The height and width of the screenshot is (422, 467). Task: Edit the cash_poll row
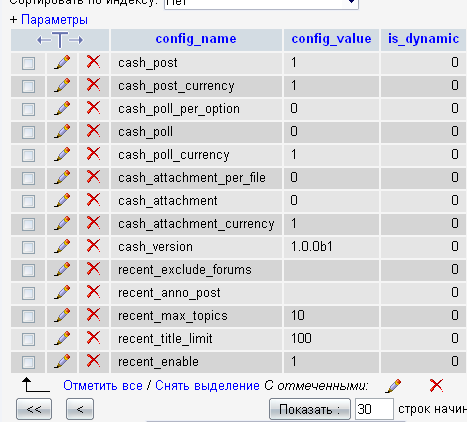click(x=62, y=131)
